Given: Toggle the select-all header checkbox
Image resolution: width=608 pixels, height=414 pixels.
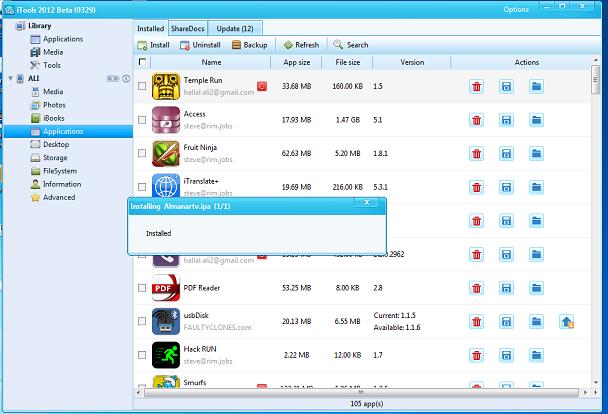Looking at the screenshot, I should pyautogui.click(x=142, y=62).
